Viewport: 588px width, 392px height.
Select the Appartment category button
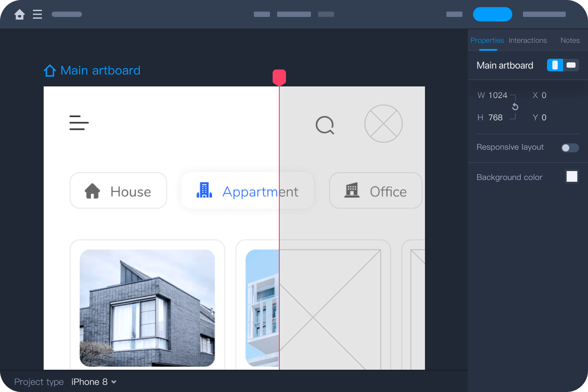(x=247, y=191)
